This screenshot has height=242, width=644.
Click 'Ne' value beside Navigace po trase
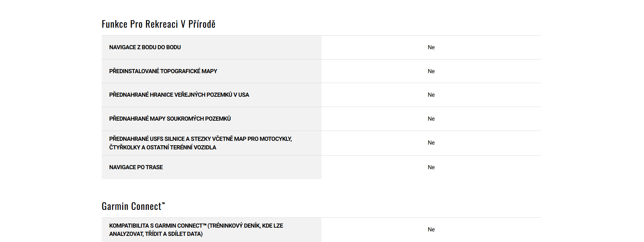(431, 167)
